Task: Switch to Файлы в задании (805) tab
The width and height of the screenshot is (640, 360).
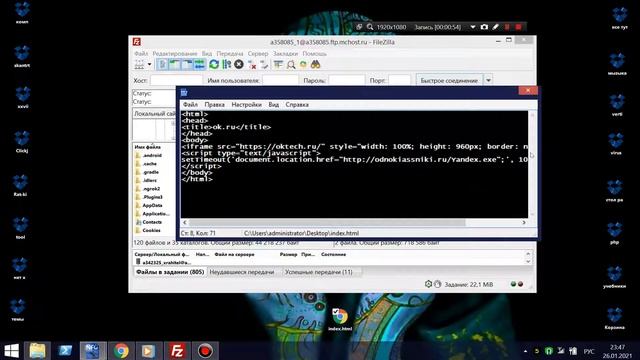Action: [x=170, y=272]
